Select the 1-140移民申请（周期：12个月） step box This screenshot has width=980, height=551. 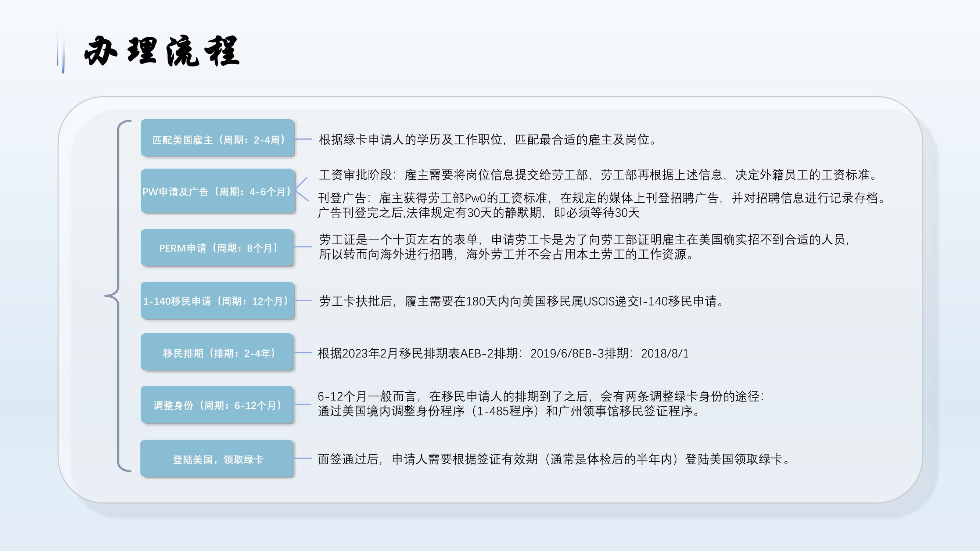218,300
